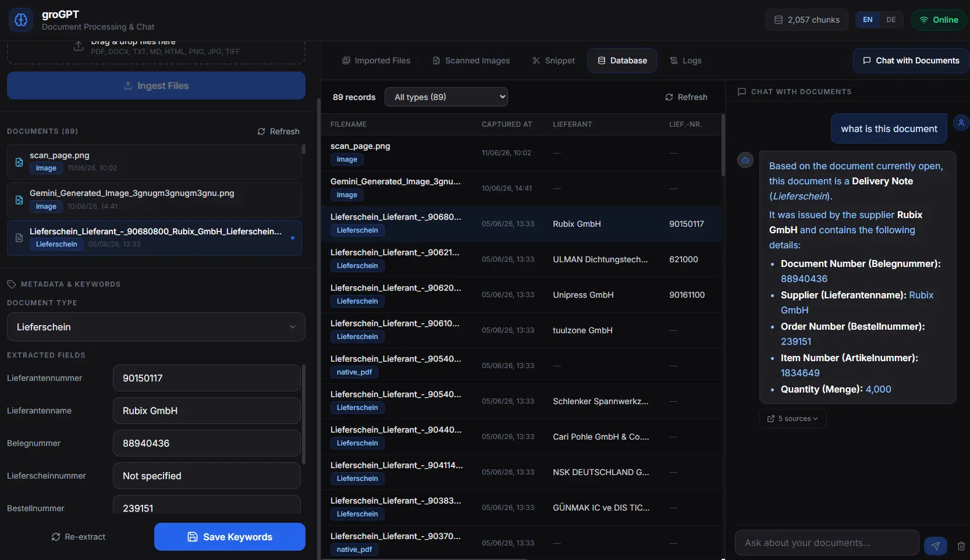Image resolution: width=970 pixels, height=560 pixels.
Task: Click the drag & drop files zone
Action: coord(156,52)
